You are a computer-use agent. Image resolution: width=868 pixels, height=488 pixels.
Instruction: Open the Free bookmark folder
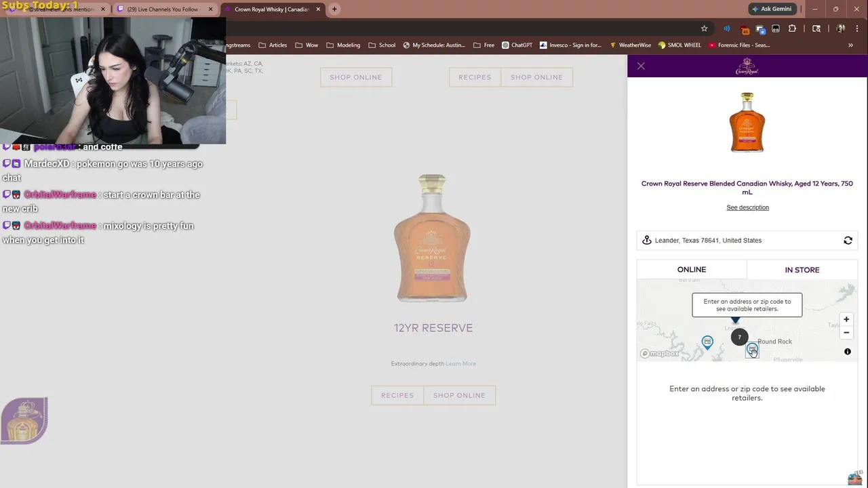pyautogui.click(x=484, y=45)
